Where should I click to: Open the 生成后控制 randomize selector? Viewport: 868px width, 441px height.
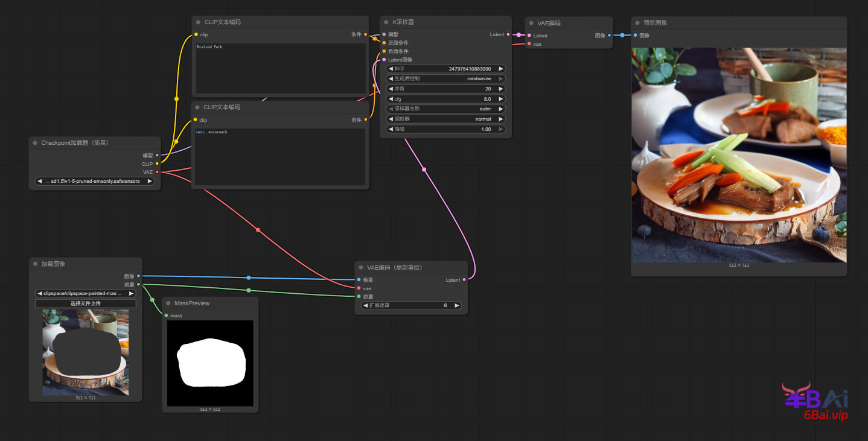click(445, 79)
